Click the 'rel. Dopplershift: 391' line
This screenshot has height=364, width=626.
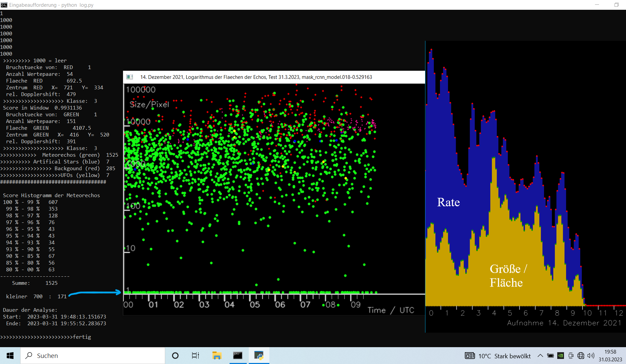41,142
